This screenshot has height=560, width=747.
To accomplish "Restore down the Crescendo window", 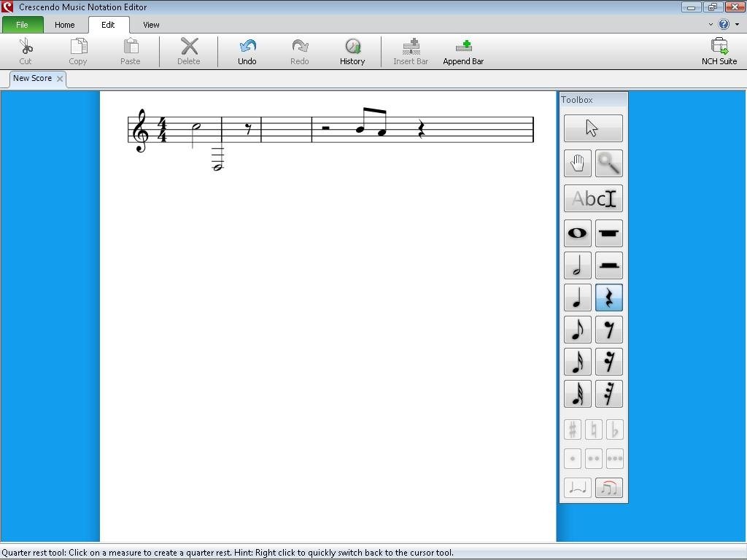I will point(712,7).
